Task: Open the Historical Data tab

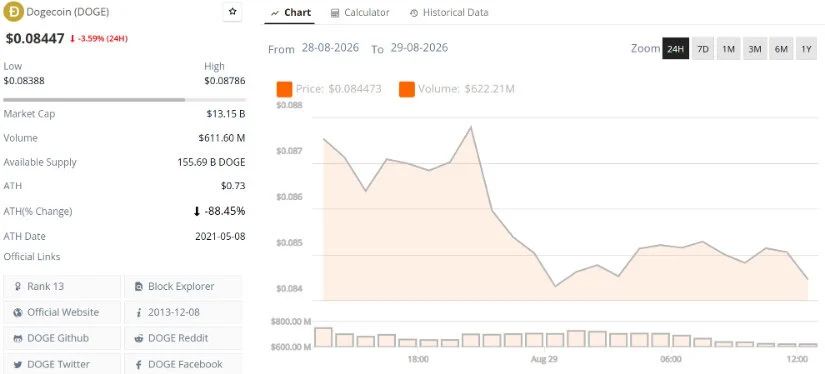Action: click(x=449, y=13)
